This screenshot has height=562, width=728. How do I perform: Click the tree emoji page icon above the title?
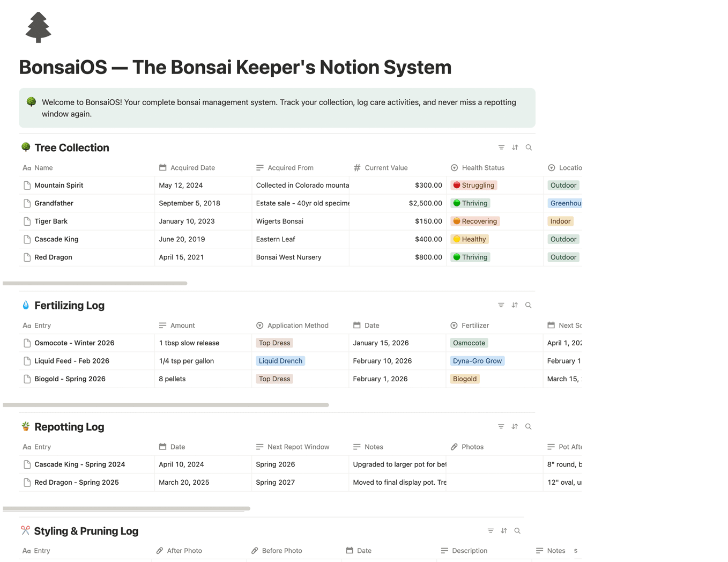(x=38, y=27)
